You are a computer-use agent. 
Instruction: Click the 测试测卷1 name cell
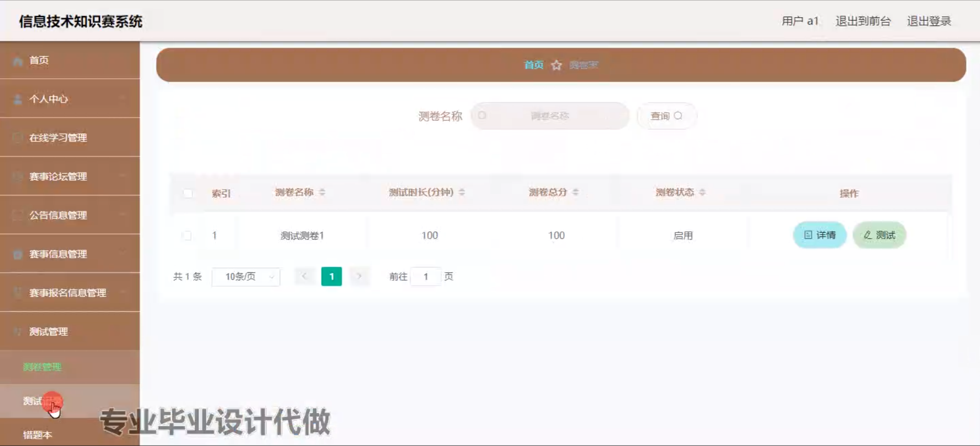[x=302, y=236]
